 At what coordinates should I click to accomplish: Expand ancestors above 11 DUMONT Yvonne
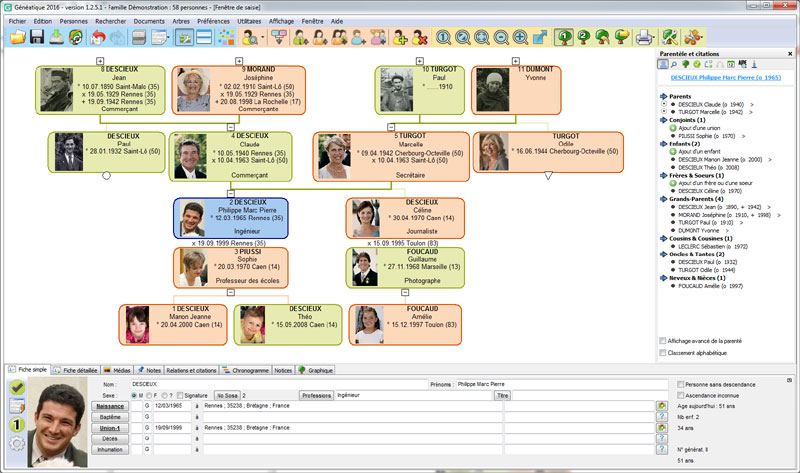pos(516,61)
